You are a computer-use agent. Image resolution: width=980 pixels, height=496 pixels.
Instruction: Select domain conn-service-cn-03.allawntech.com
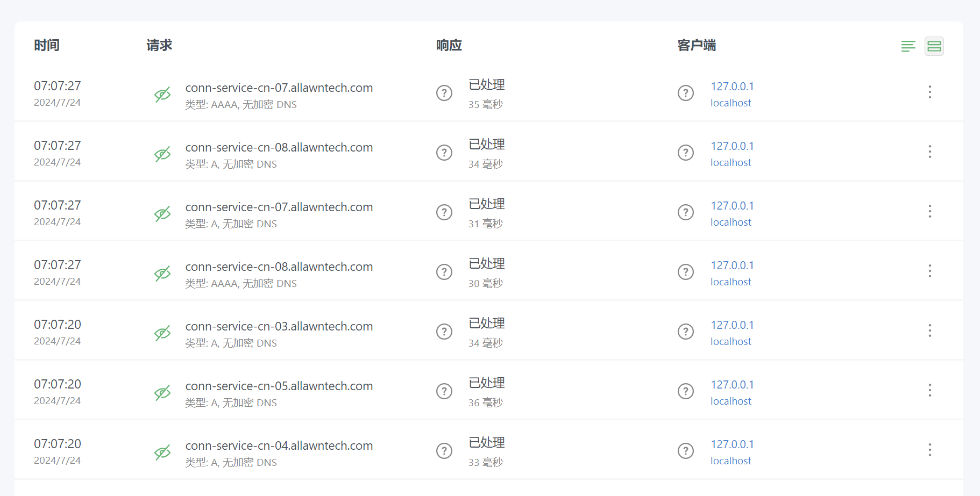(279, 326)
